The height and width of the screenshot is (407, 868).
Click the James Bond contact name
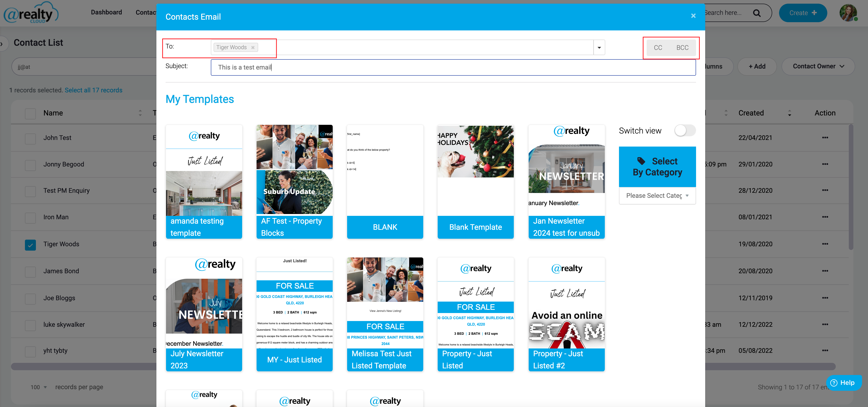point(61,271)
